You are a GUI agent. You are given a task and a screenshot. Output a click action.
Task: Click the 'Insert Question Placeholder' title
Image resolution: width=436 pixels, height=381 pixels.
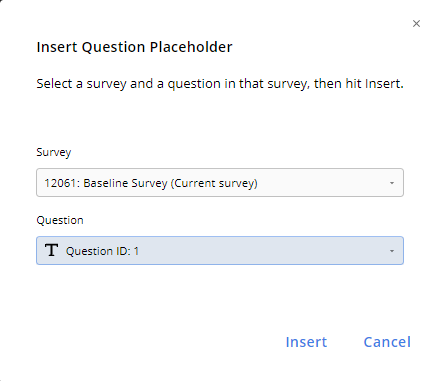pyautogui.click(x=134, y=47)
